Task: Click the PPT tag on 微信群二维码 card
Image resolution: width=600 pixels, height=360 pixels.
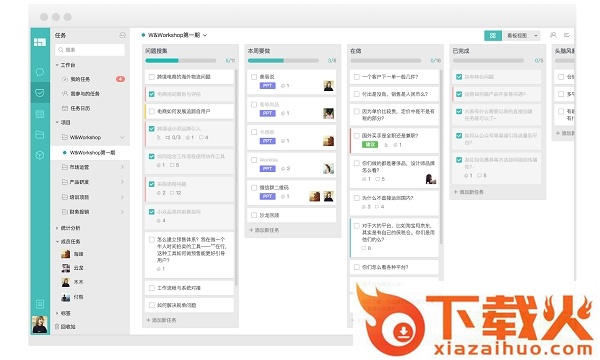Action: click(x=267, y=196)
